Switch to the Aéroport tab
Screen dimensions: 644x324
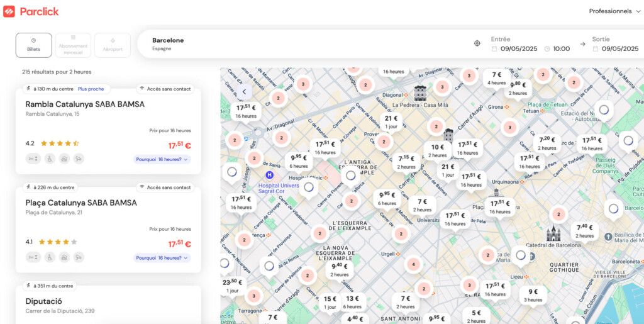(x=113, y=45)
